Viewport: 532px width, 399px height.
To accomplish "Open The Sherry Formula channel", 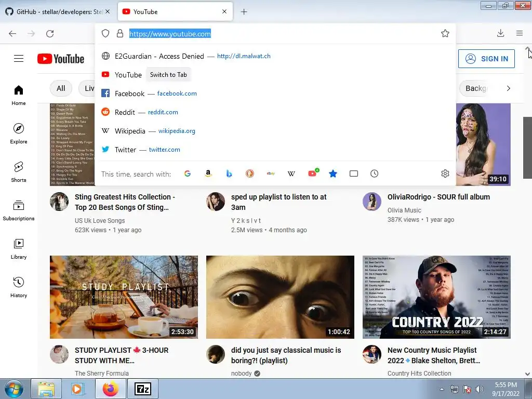I will tap(102, 373).
